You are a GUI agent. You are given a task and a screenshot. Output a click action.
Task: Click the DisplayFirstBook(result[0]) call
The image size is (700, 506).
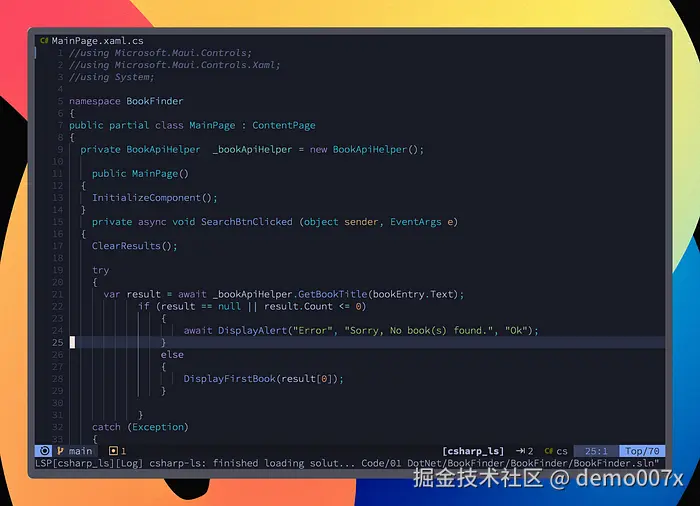[263, 379]
